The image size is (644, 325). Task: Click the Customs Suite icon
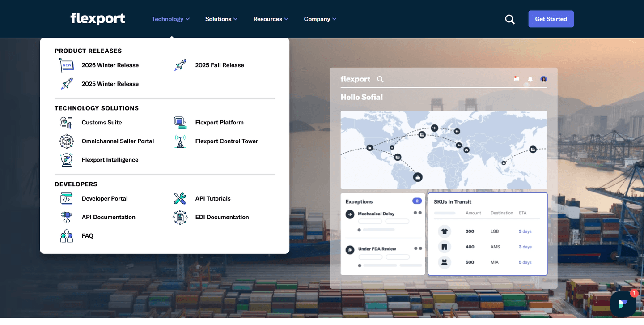[67, 123]
